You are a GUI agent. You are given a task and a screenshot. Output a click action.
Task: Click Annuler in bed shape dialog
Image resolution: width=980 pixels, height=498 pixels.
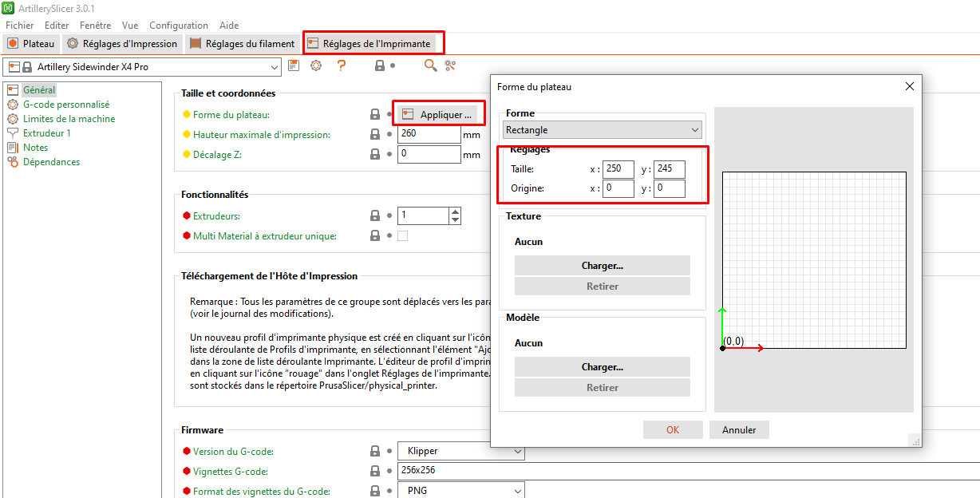[x=739, y=429]
